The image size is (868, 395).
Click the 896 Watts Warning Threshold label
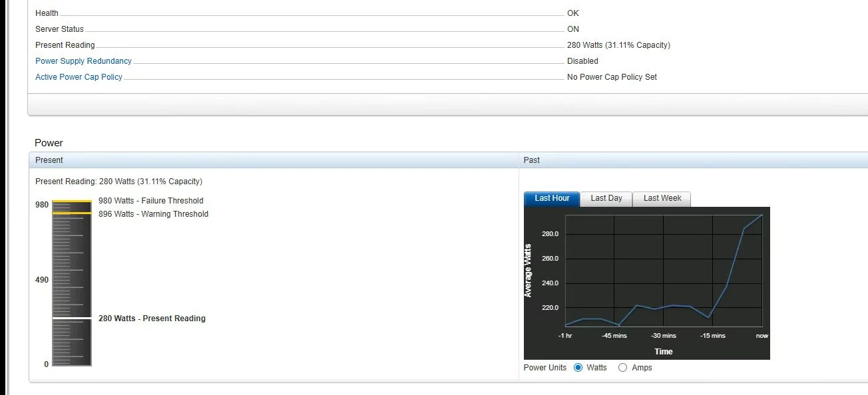click(x=153, y=214)
